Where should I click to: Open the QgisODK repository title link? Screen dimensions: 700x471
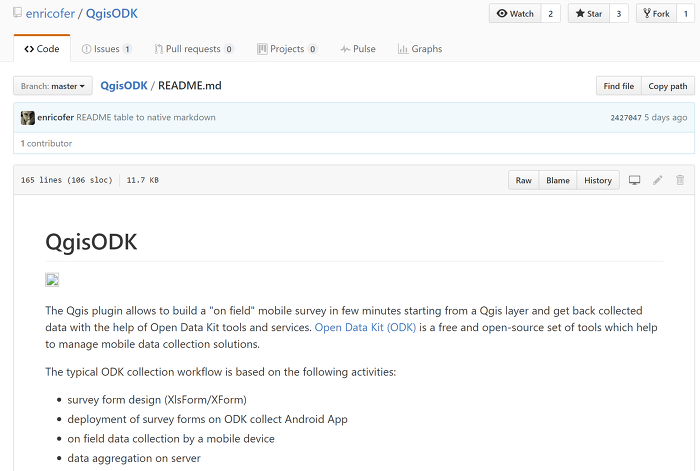point(112,13)
